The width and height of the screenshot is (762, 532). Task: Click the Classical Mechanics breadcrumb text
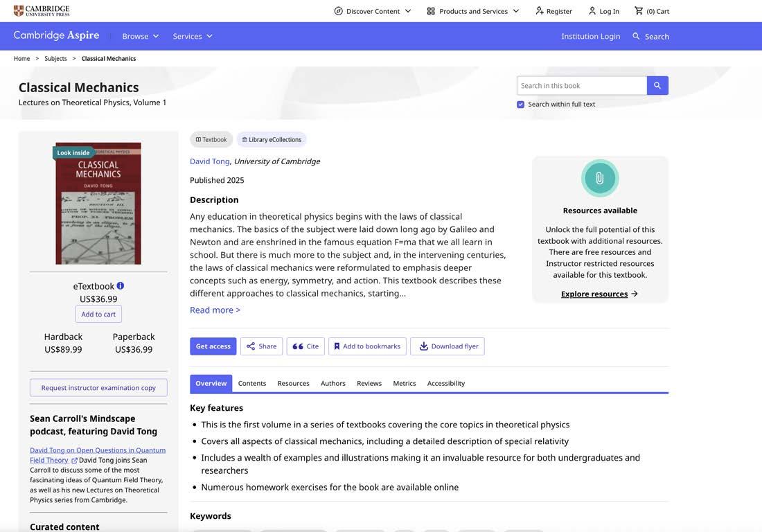tap(109, 58)
